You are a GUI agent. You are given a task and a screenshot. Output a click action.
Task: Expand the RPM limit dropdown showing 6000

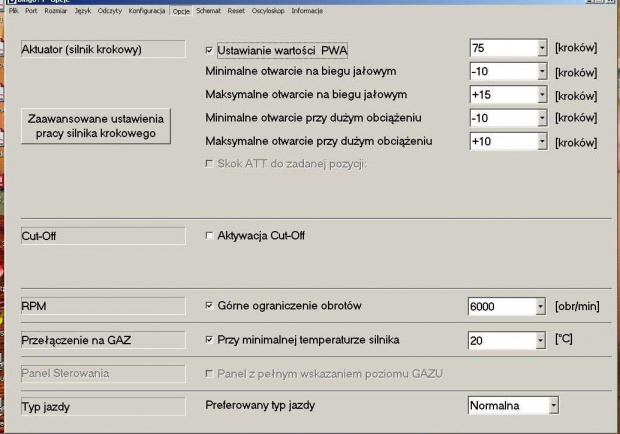541,305
